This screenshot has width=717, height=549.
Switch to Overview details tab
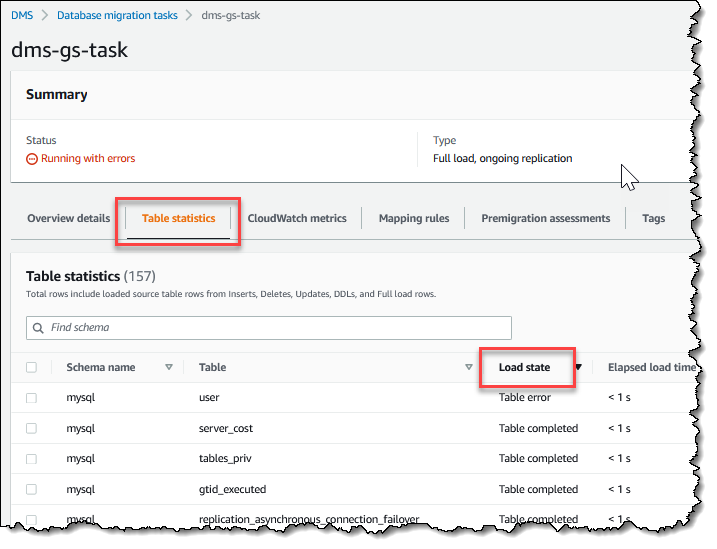coord(68,218)
